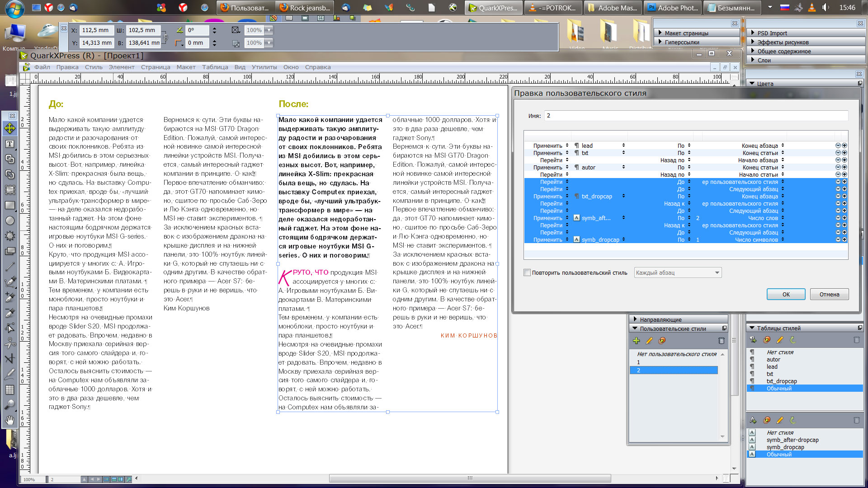Open the first 100% scale dropdown
The width and height of the screenshot is (868, 488).
tap(269, 30)
